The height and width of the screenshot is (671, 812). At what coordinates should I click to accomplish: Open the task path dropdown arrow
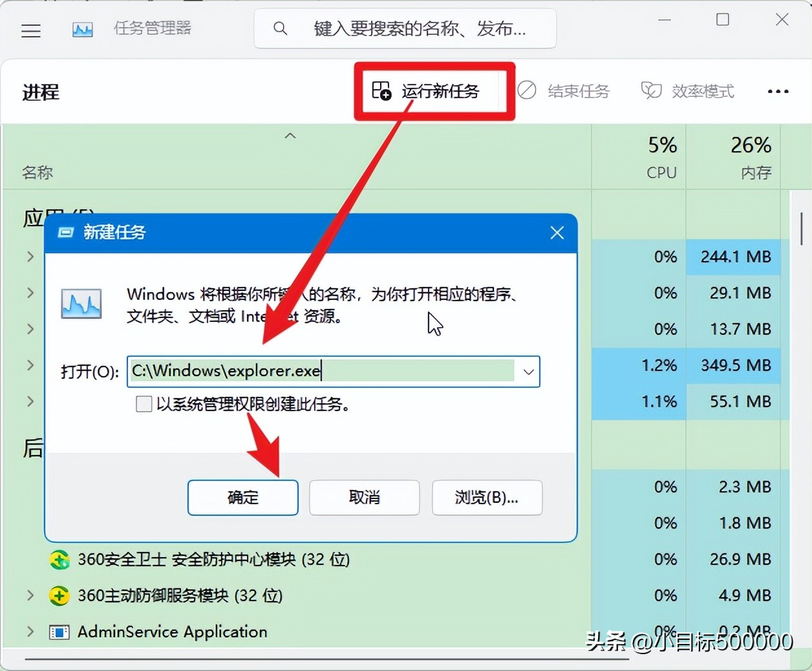pyautogui.click(x=528, y=372)
